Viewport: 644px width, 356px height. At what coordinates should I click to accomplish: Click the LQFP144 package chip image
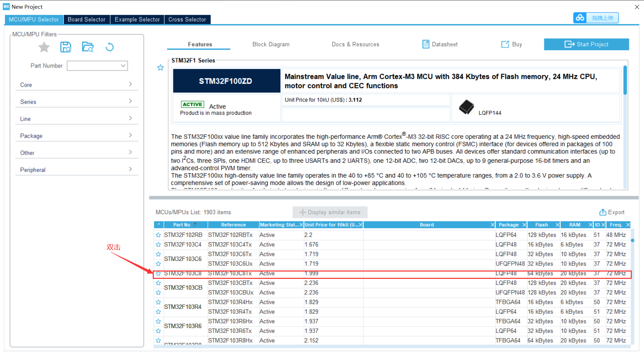[x=467, y=107]
